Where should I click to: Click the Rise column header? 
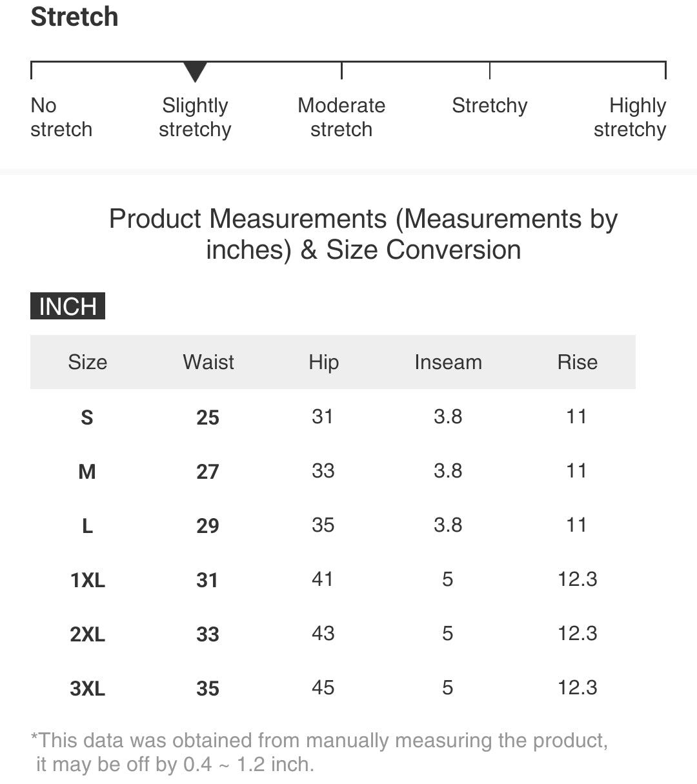[577, 362]
